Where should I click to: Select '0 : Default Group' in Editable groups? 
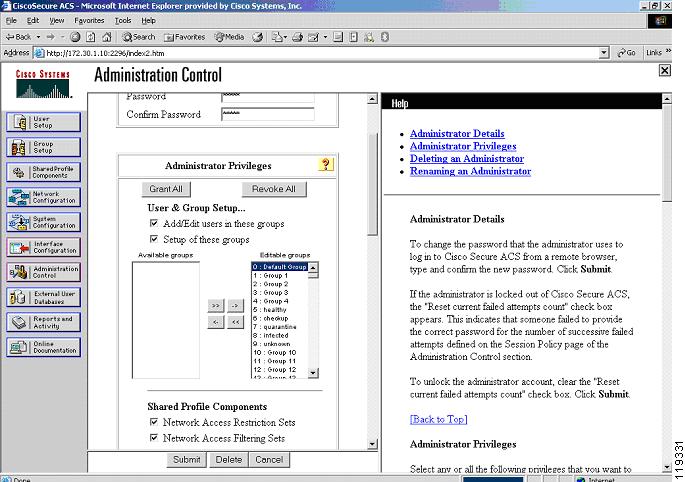click(x=280, y=267)
